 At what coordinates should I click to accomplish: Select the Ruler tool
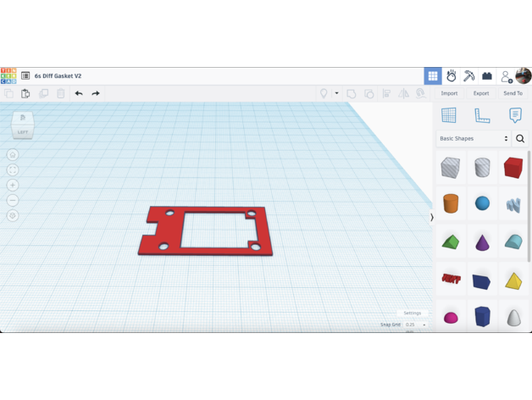tap(482, 115)
